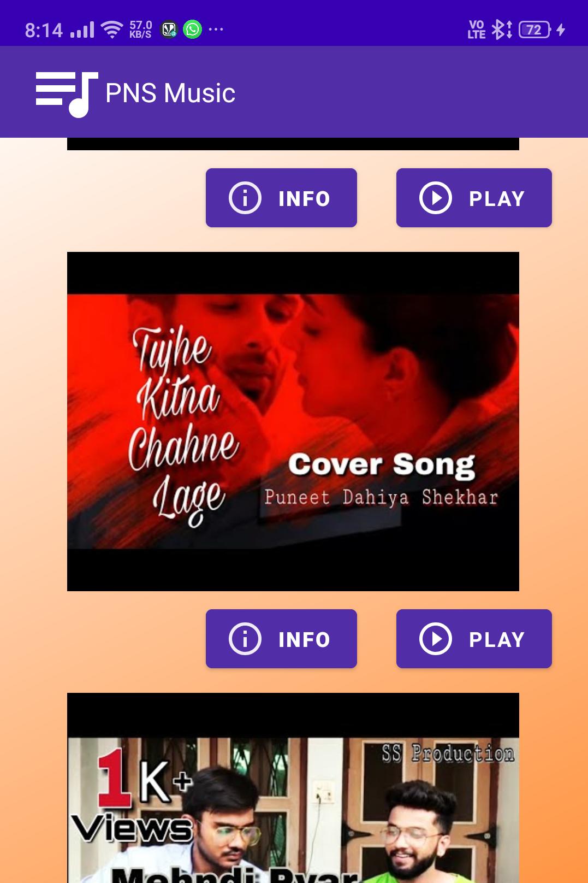
Task: Tap the 8:14 clock in status bar
Action: click(x=44, y=30)
